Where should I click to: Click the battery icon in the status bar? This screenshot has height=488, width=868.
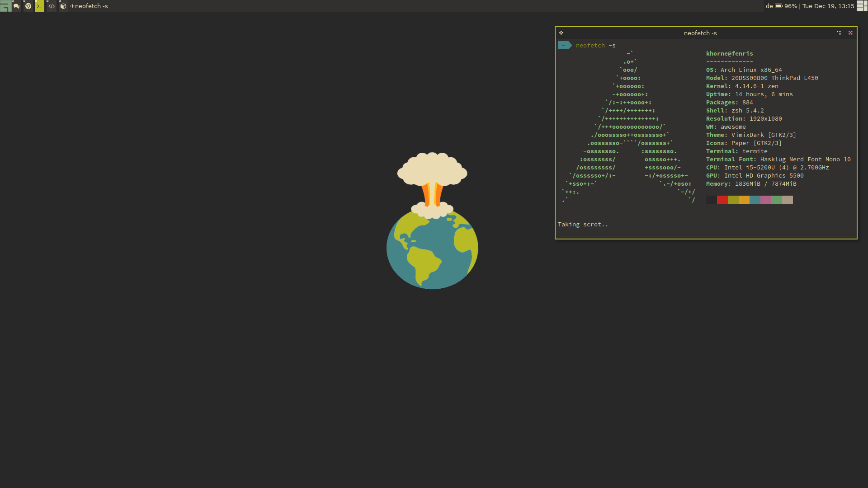pos(778,6)
